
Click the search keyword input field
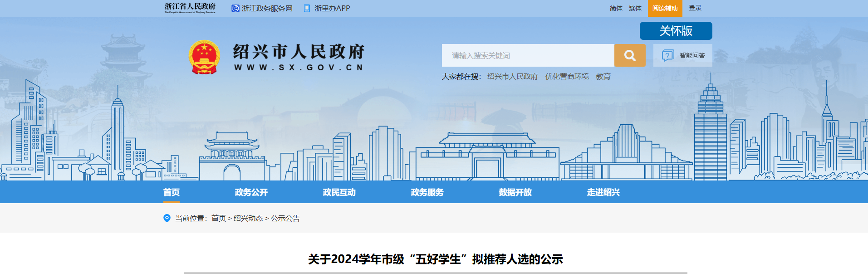[528, 55]
